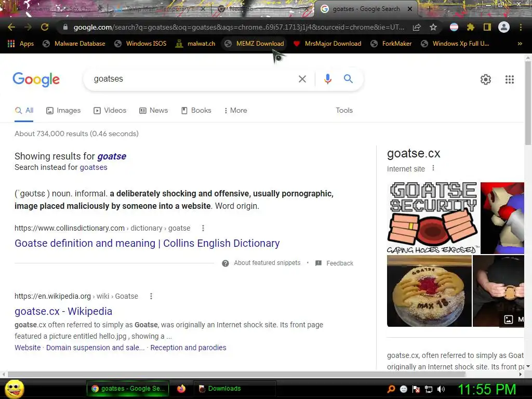
Task: Open the cake image thumbnail
Action: click(429, 291)
